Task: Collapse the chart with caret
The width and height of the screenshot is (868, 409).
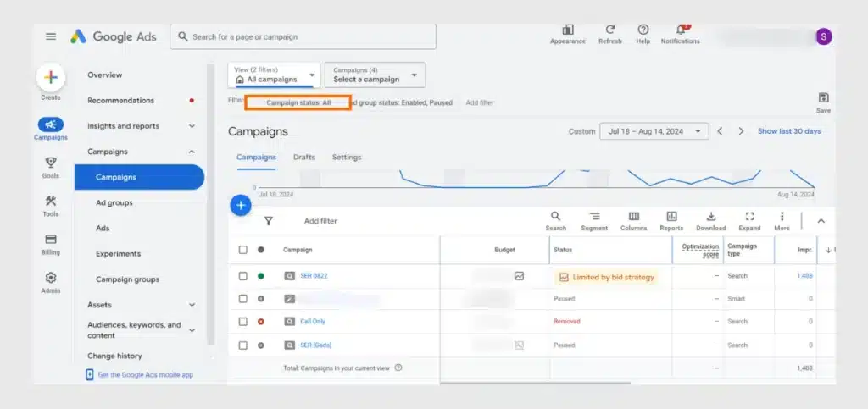Action: point(821,221)
